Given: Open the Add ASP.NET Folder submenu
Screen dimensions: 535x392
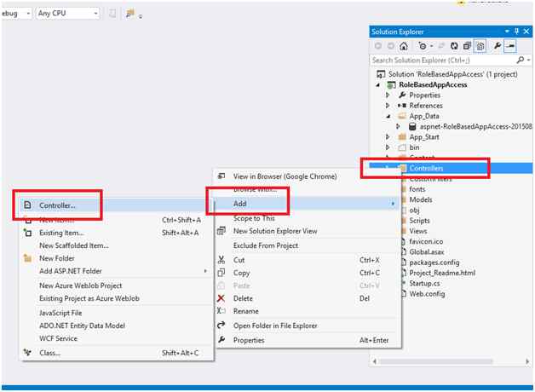Looking at the screenshot, I should pyautogui.click(x=117, y=271).
